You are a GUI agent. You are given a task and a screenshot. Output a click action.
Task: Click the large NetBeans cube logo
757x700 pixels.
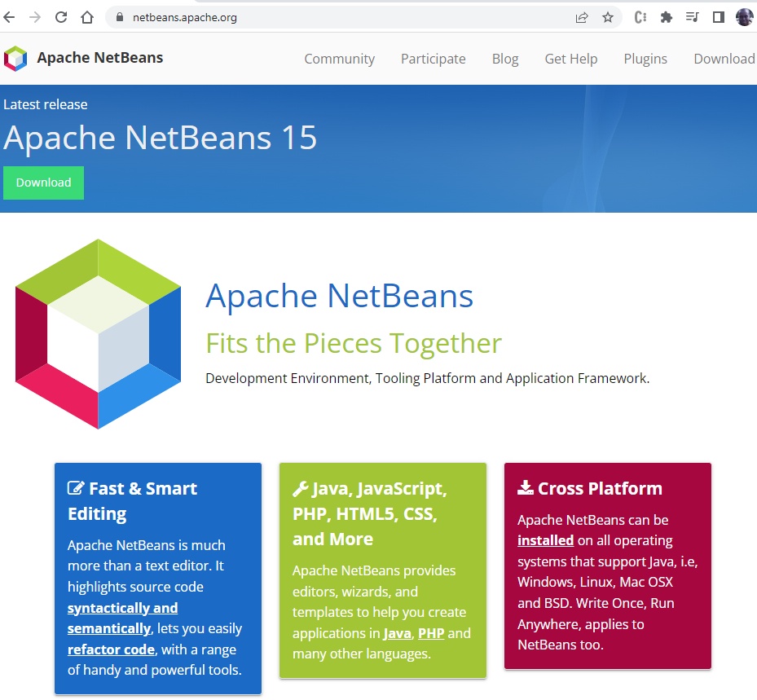pyautogui.click(x=98, y=333)
